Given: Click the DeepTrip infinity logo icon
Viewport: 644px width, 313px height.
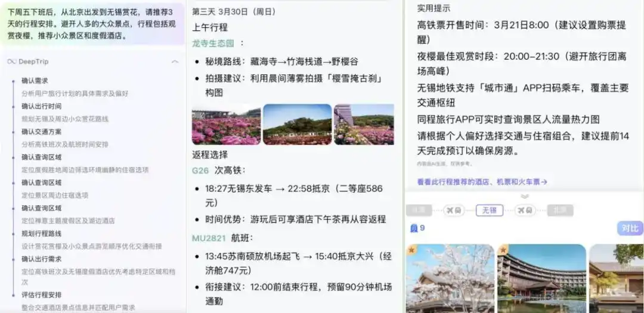Looking at the screenshot, I should click(x=11, y=61).
